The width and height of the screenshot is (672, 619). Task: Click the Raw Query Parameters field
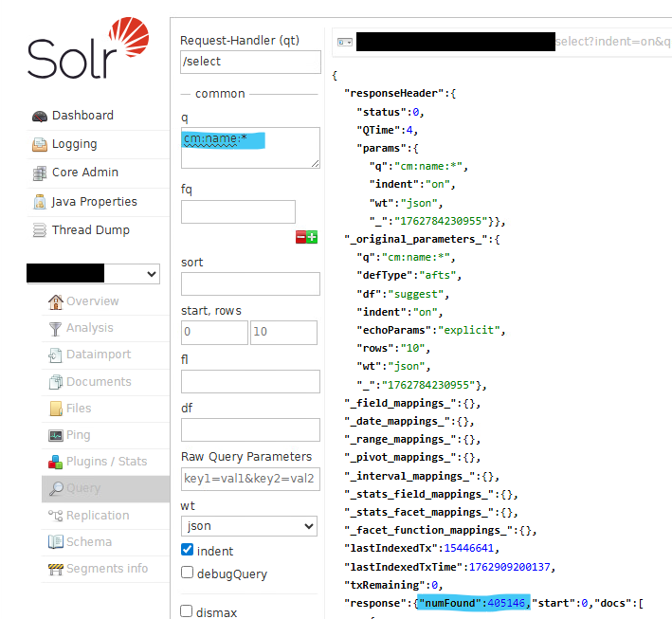tap(250, 478)
